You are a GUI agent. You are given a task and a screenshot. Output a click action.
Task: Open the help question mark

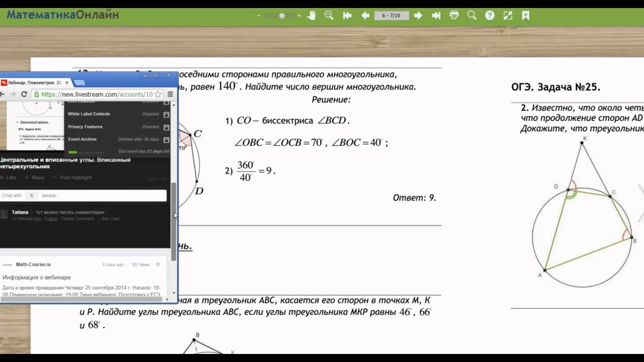coord(490,16)
